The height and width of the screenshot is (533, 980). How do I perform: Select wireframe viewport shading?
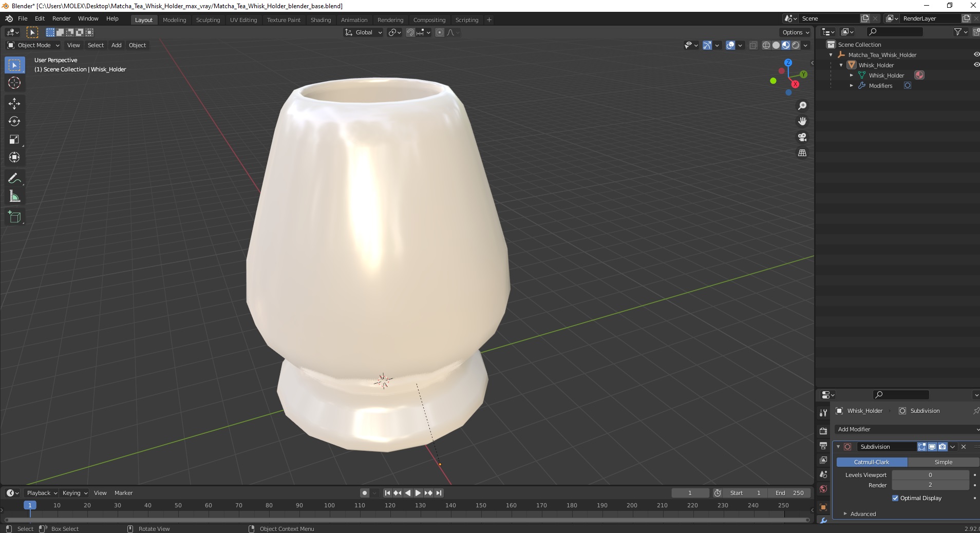(766, 45)
